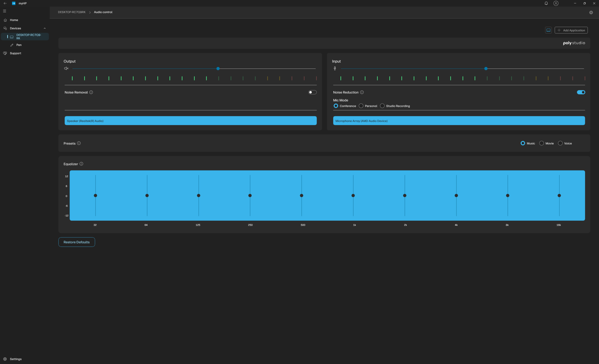599x364 pixels.
Task: Click the Audio control breadcrumb text
Action: [x=103, y=12]
